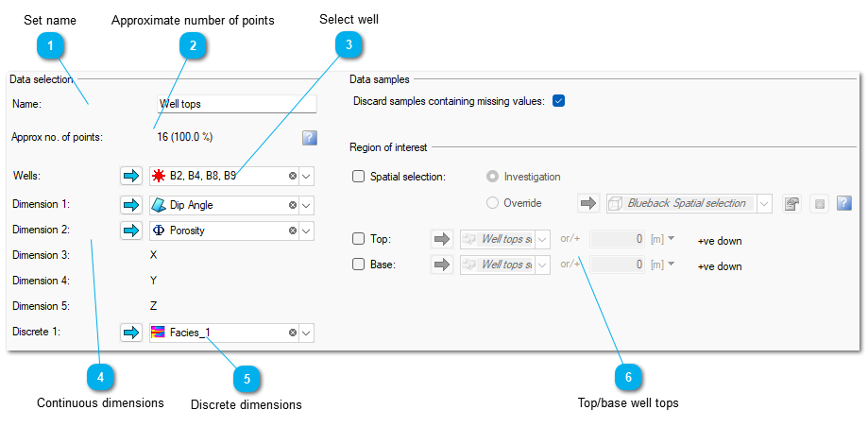Click numbered annotation marker 6
Screen dimensions: 868x427
(x=628, y=378)
